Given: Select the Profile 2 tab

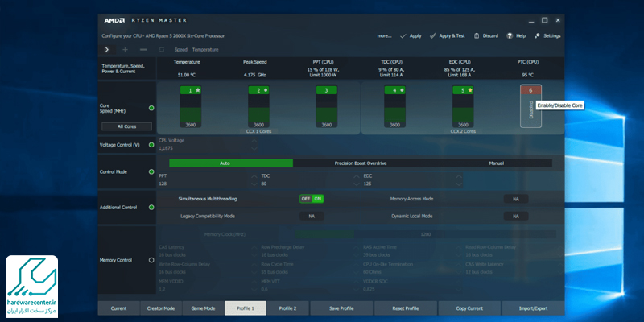Looking at the screenshot, I should (287, 308).
